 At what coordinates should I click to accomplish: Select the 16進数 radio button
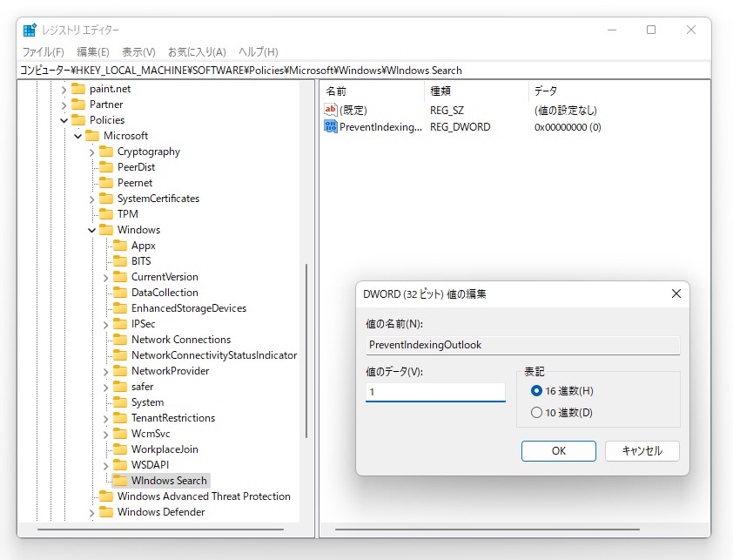click(x=536, y=389)
